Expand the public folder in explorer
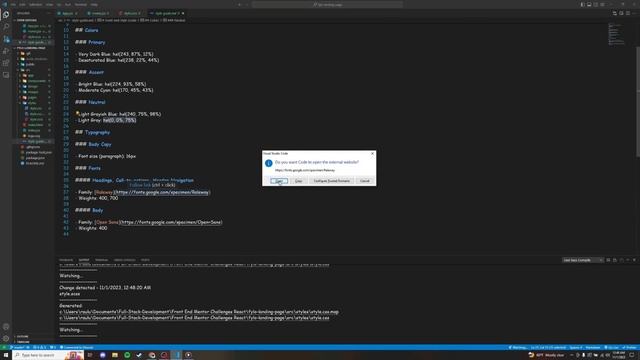This screenshot has height=360, width=640. coord(30,64)
